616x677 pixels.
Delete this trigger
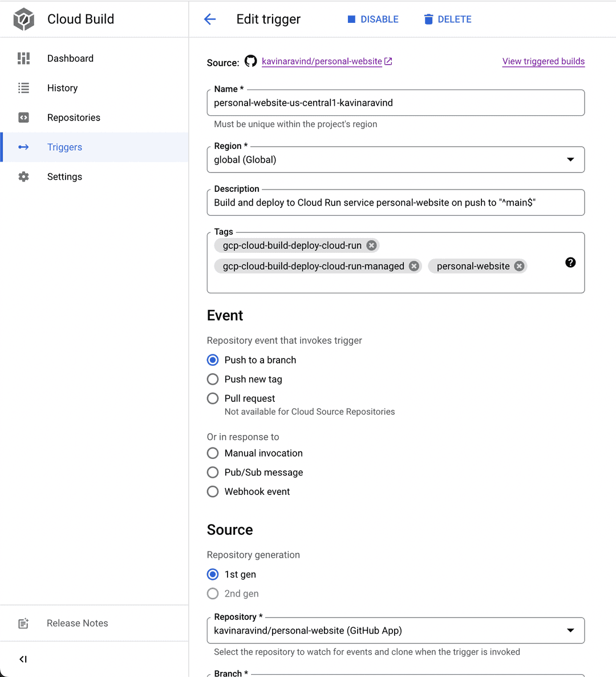pos(448,19)
